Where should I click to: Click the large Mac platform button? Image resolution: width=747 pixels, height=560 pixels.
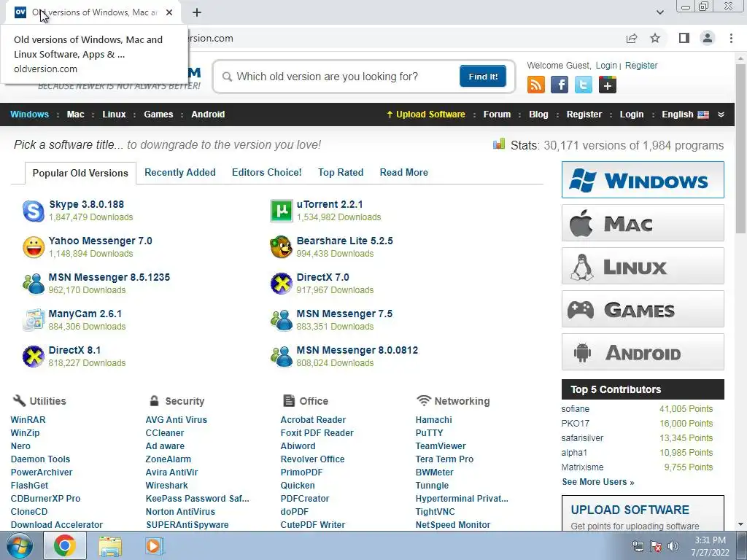[x=643, y=223]
